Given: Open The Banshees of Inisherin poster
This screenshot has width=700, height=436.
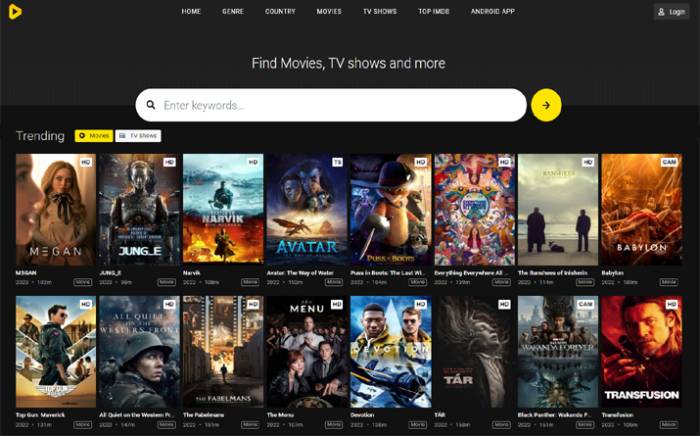Looking at the screenshot, I should pos(558,210).
